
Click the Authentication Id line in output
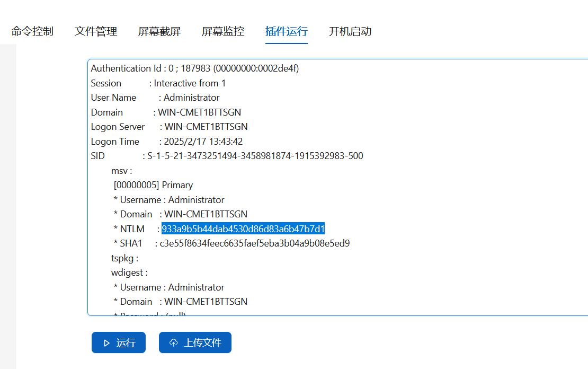194,68
